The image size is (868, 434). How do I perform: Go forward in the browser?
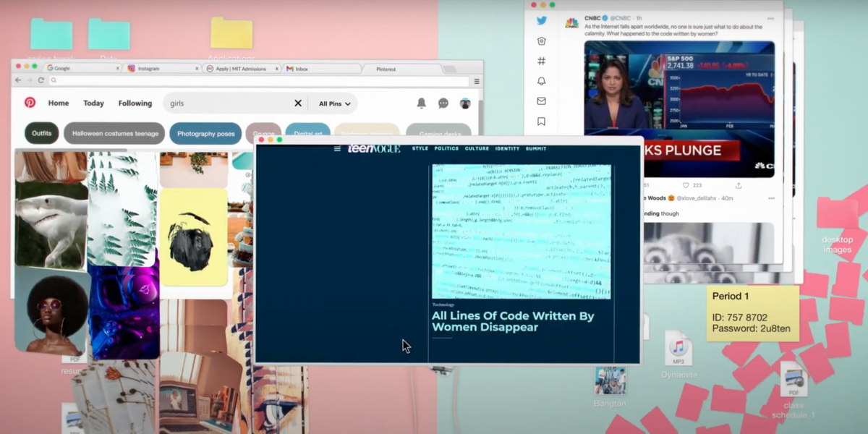[30, 80]
